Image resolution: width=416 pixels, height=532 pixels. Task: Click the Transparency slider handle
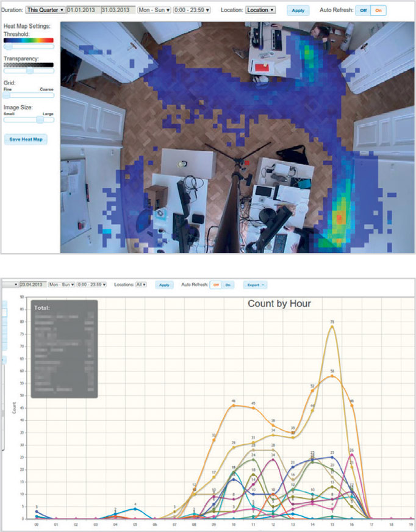pyautogui.click(x=29, y=70)
